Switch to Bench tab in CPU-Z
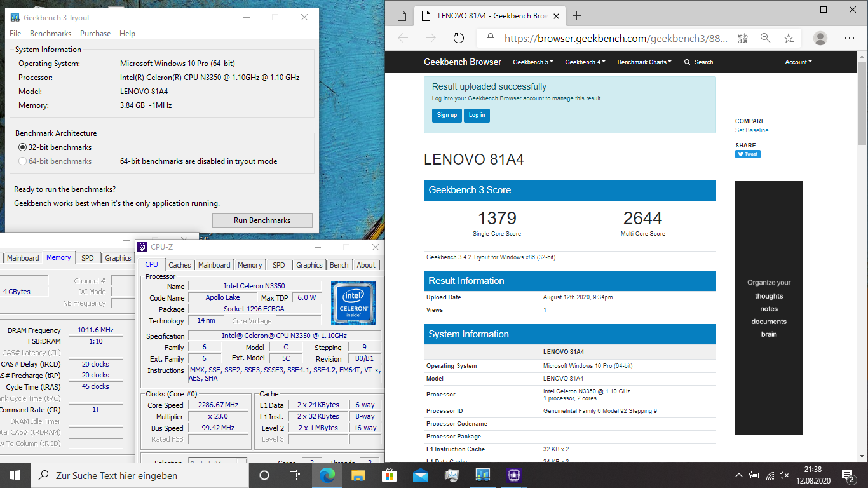 pos(339,265)
